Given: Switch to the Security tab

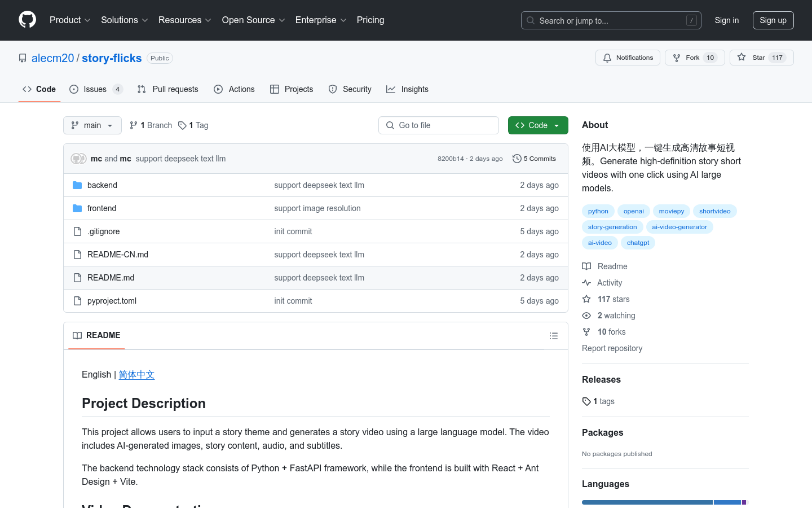Looking at the screenshot, I should coord(350,89).
